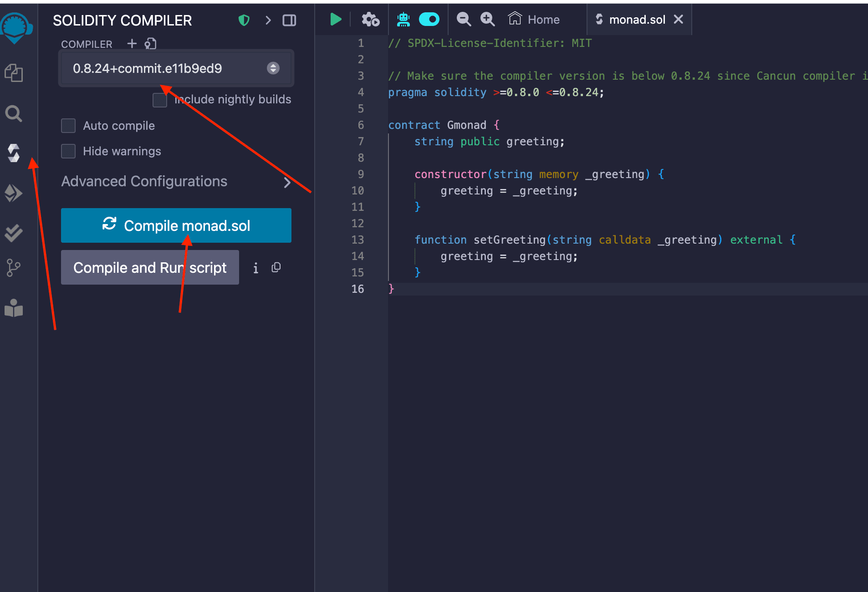The height and width of the screenshot is (592, 868).
Task: Zoom in the editor font
Action: point(487,19)
